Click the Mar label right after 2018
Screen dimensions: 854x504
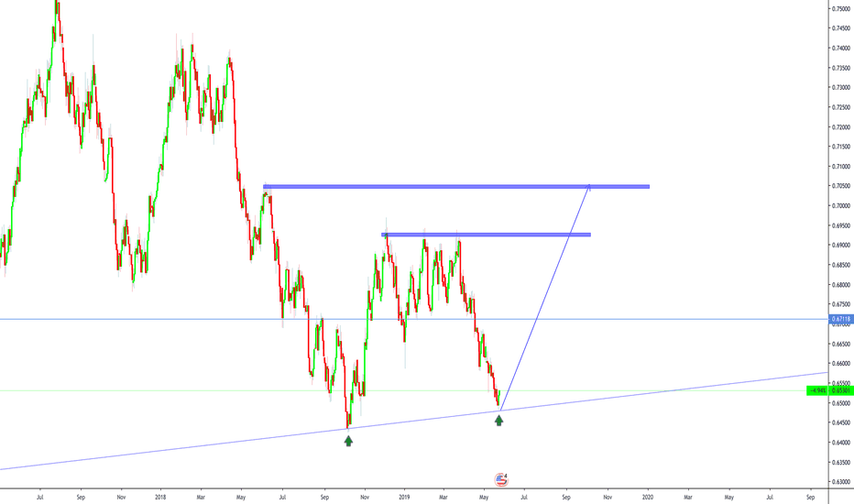[x=201, y=497]
